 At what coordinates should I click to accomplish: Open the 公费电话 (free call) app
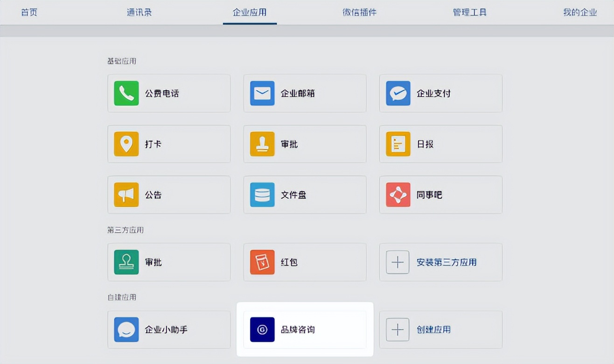point(169,93)
